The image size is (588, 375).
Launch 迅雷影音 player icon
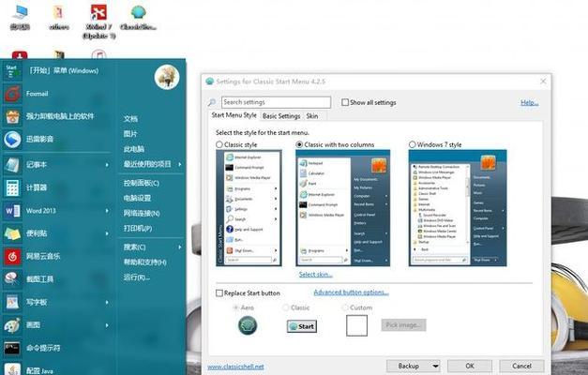pyautogui.click(x=12, y=140)
